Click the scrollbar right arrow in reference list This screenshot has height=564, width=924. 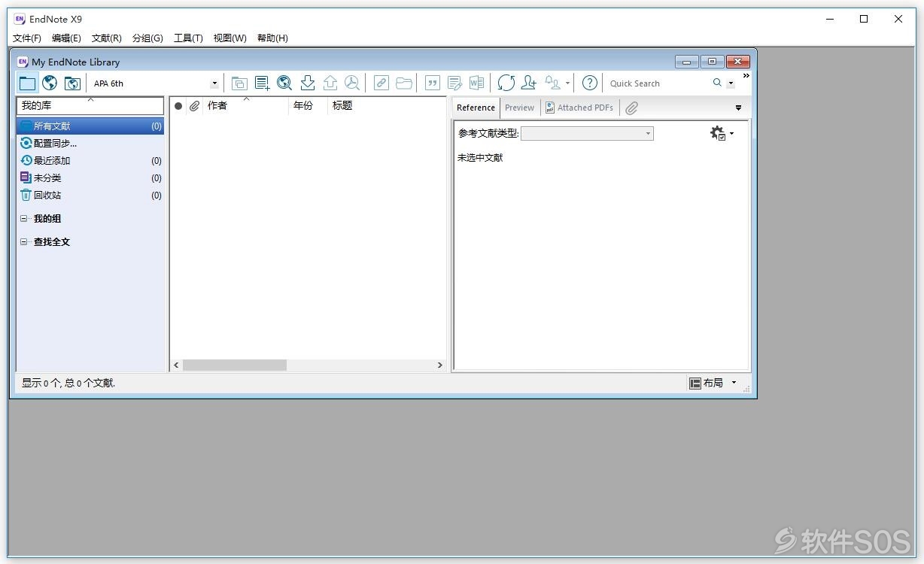pos(440,365)
